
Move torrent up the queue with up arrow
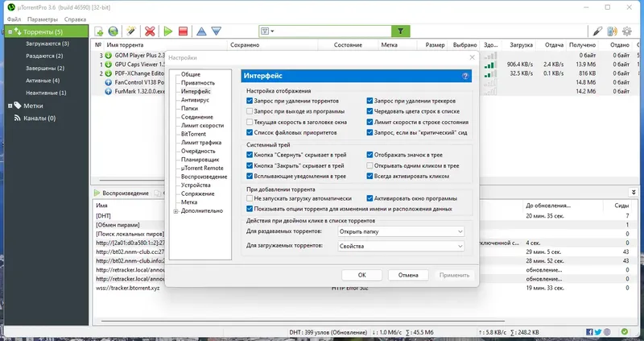click(x=201, y=31)
